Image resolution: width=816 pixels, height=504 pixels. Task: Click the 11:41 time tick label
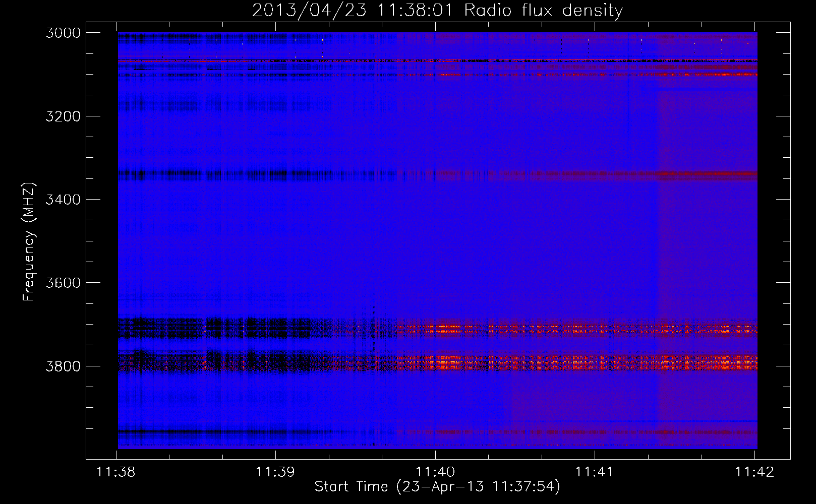click(595, 472)
